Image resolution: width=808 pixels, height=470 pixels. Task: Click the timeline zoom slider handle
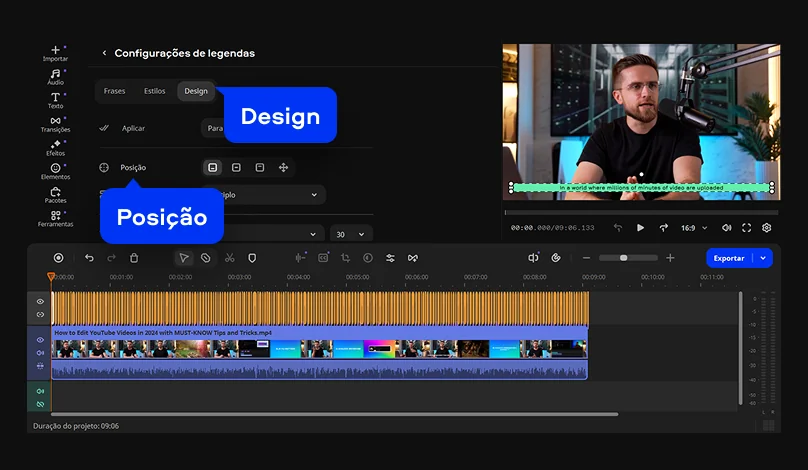[x=624, y=258]
